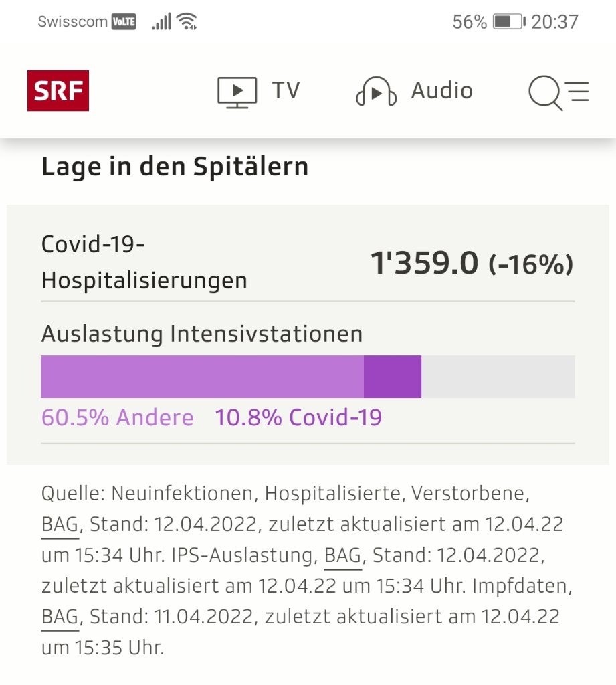Tap the battery icon in status bar
616x685 pixels.
pos(509,22)
